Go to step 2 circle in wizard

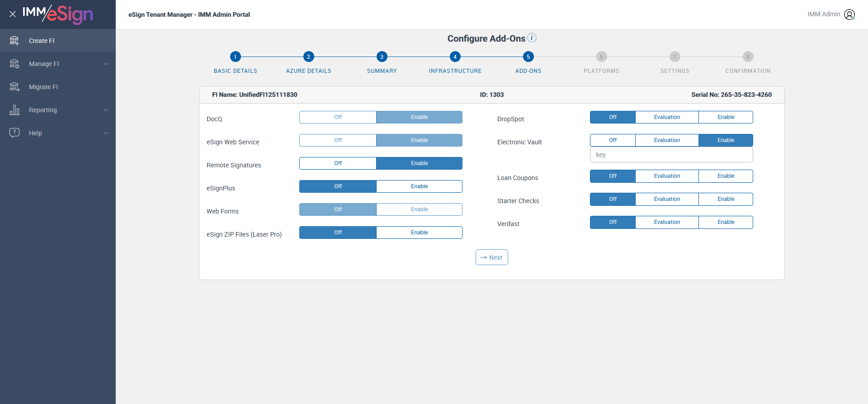(308, 57)
